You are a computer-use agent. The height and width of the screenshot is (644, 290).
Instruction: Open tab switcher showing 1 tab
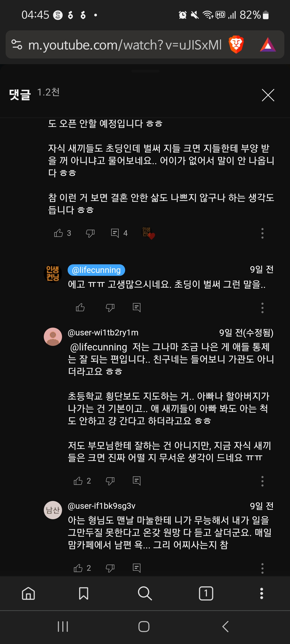tap(206, 593)
